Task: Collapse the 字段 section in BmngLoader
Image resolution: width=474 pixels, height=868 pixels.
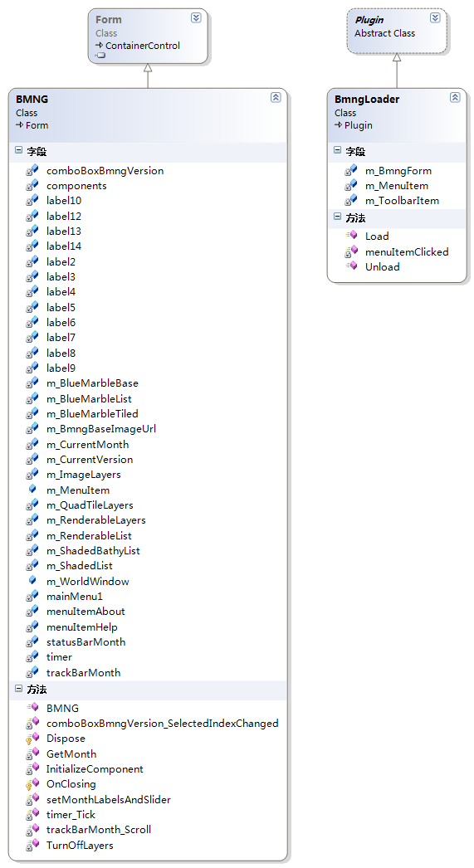Action: point(338,150)
